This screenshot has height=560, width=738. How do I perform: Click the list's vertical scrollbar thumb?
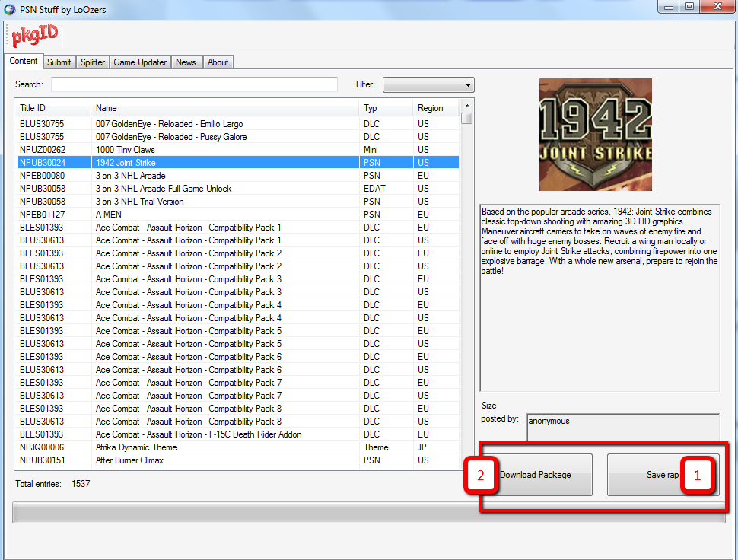pos(467,118)
